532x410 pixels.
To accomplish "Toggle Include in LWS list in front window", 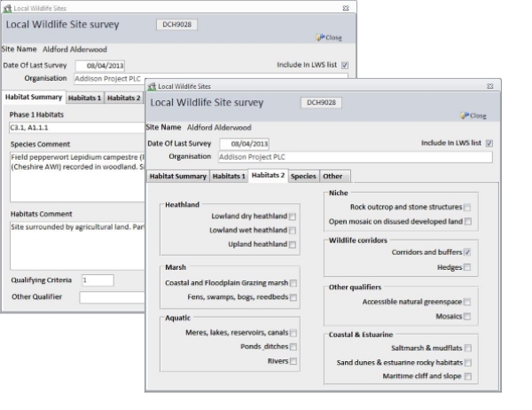I will click(x=489, y=144).
